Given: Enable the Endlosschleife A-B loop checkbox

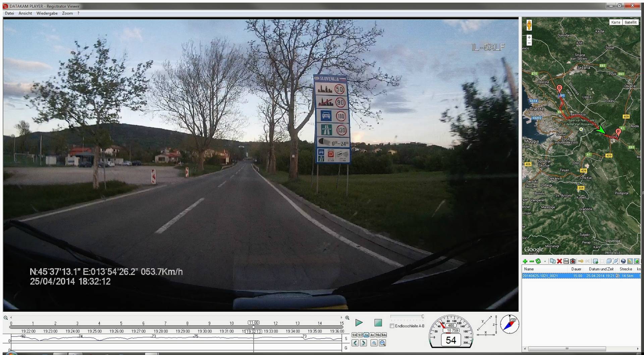Looking at the screenshot, I should (x=391, y=326).
